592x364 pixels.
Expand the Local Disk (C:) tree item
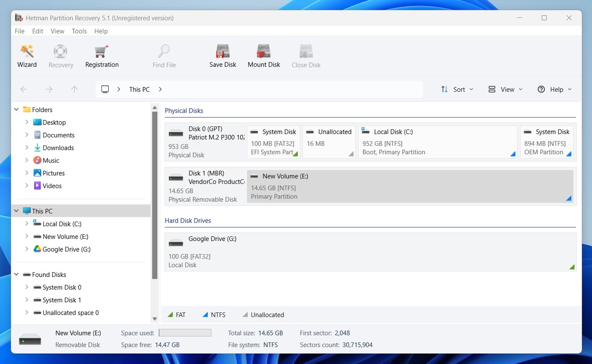coord(27,224)
